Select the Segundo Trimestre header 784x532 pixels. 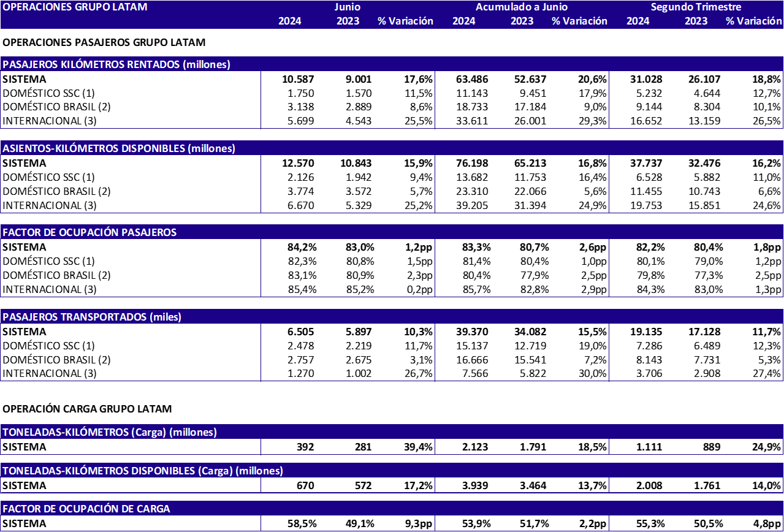[x=696, y=7]
